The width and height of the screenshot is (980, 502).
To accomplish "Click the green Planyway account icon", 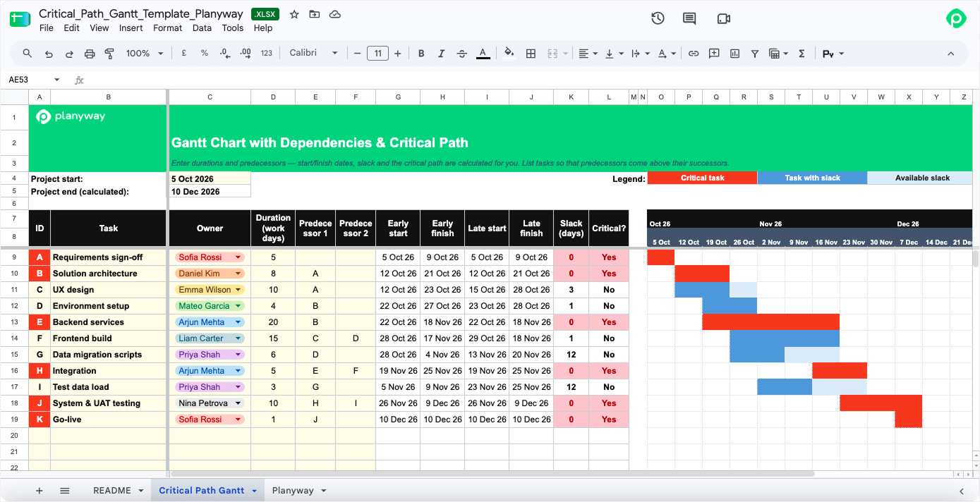I will click(956, 19).
